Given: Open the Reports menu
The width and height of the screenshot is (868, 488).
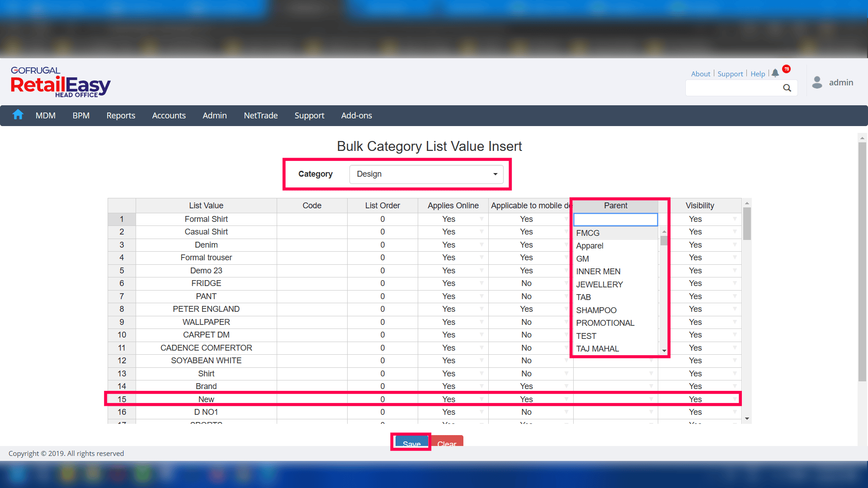Looking at the screenshot, I should click(121, 116).
